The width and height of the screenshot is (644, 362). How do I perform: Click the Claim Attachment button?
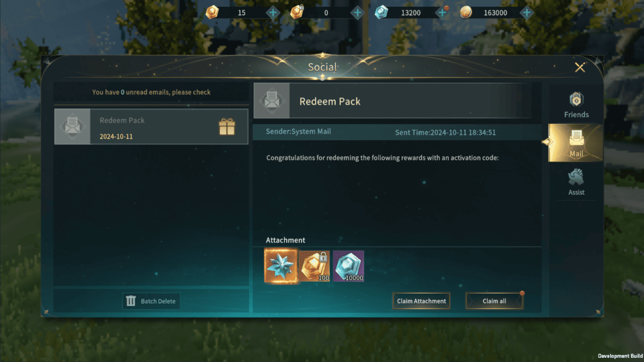click(x=421, y=301)
